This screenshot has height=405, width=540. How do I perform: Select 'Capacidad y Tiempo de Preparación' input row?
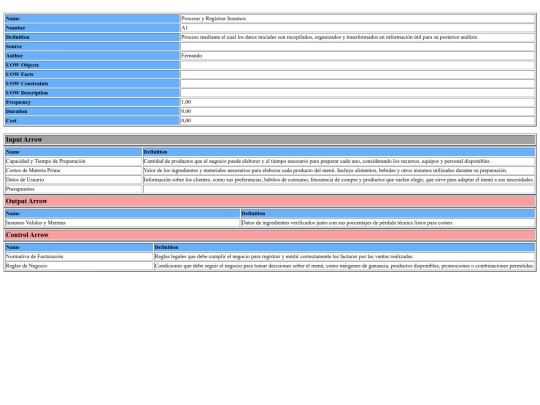pos(73,161)
